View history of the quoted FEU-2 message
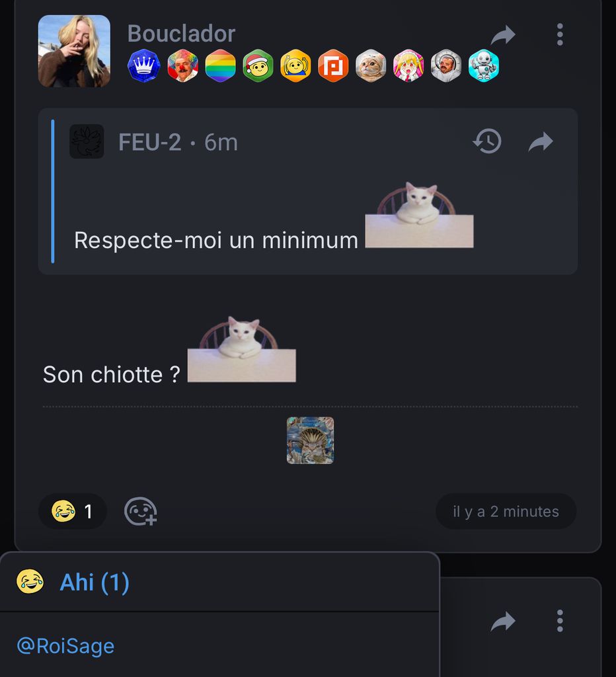Image resolution: width=616 pixels, height=677 pixels. coord(487,141)
